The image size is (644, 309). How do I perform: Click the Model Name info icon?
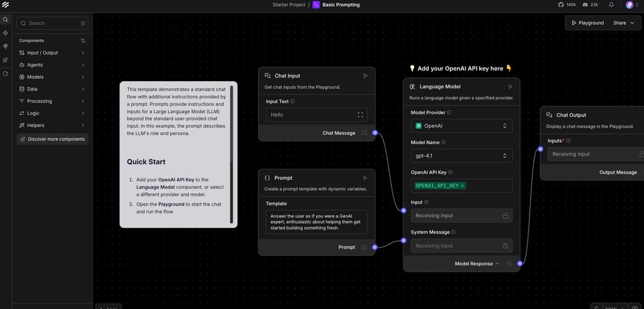443,142
